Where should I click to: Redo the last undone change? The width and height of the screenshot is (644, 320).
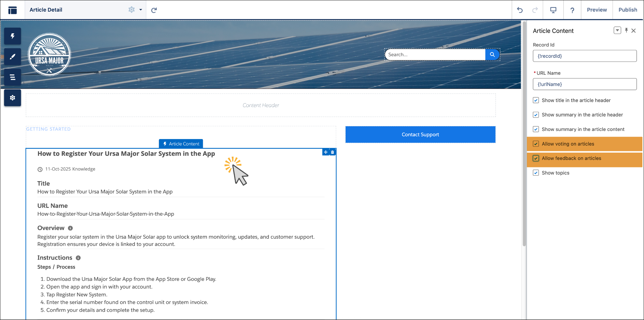pos(535,10)
